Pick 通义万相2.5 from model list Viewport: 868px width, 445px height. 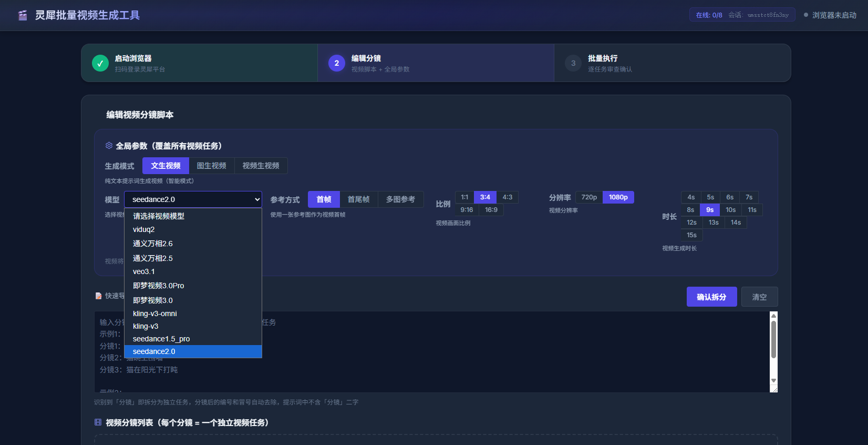tap(193, 258)
